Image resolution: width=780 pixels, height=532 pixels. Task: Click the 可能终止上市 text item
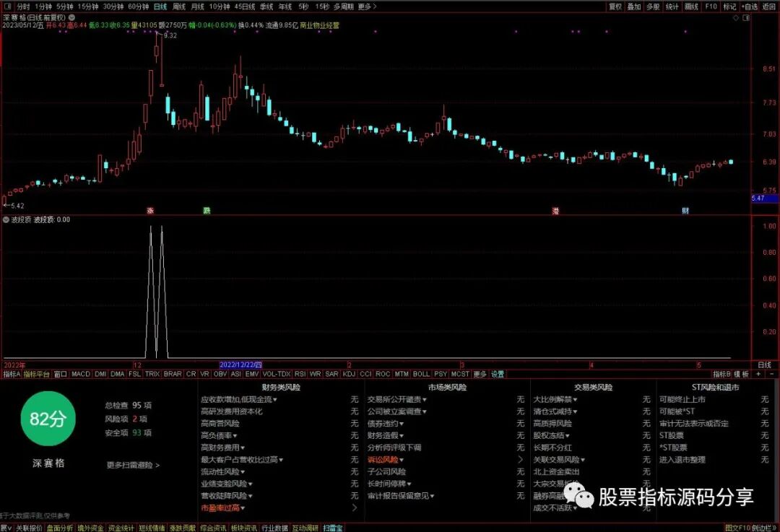point(682,399)
